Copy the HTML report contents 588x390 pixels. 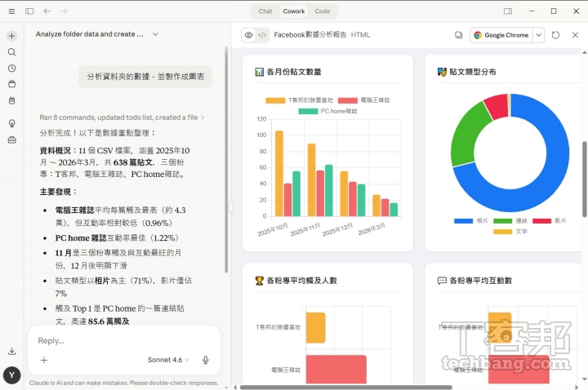458,35
